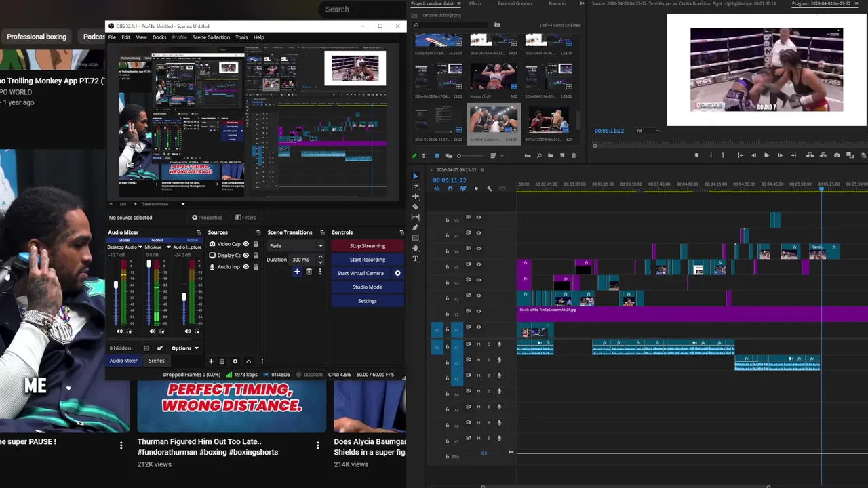Click Studio Mode in OBS Controls

(x=368, y=287)
